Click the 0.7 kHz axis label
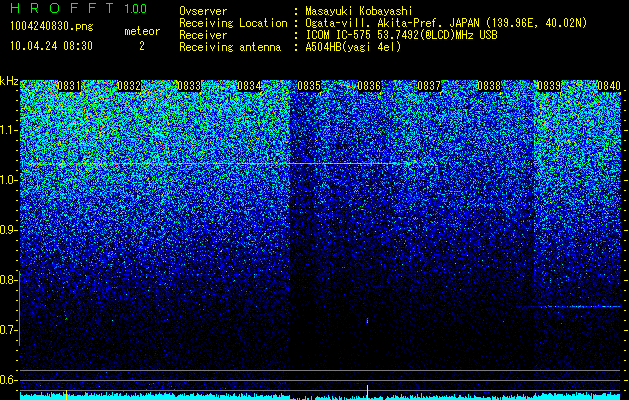The height and width of the screenshot is (400, 629). pyautogui.click(x=8, y=330)
